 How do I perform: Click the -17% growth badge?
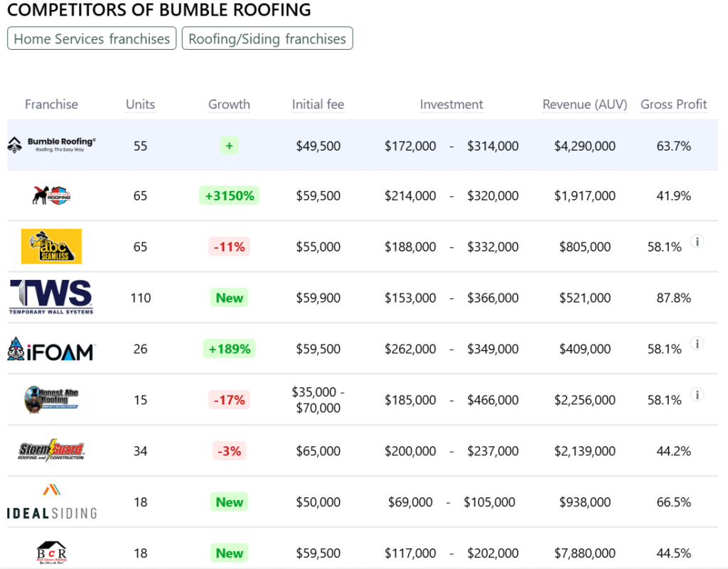pos(230,400)
